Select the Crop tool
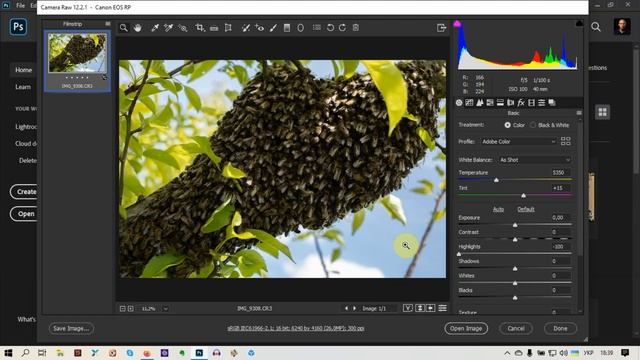Viewport: 640px width, 360px height. [x=200, y=28]
